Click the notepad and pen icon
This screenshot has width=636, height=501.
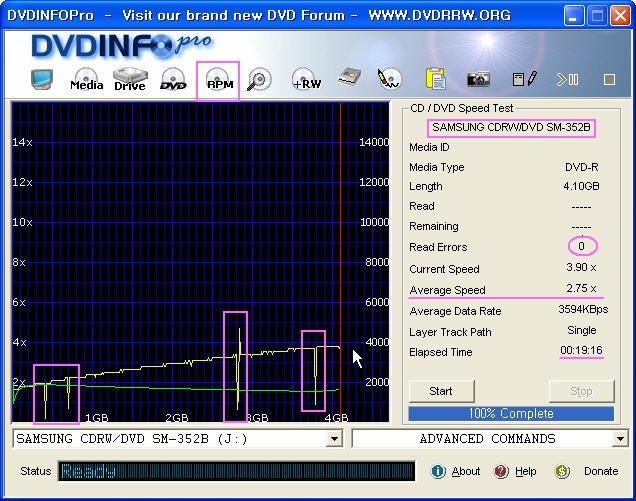coord(524,78)
